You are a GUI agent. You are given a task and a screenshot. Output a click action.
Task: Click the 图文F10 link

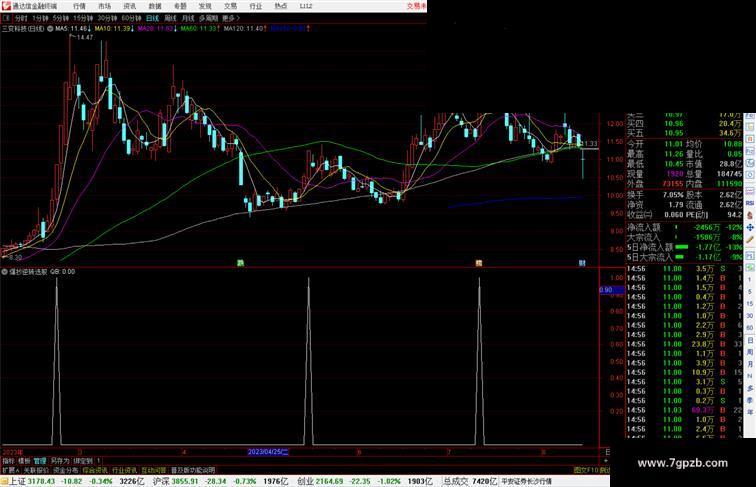coord(585,470)
